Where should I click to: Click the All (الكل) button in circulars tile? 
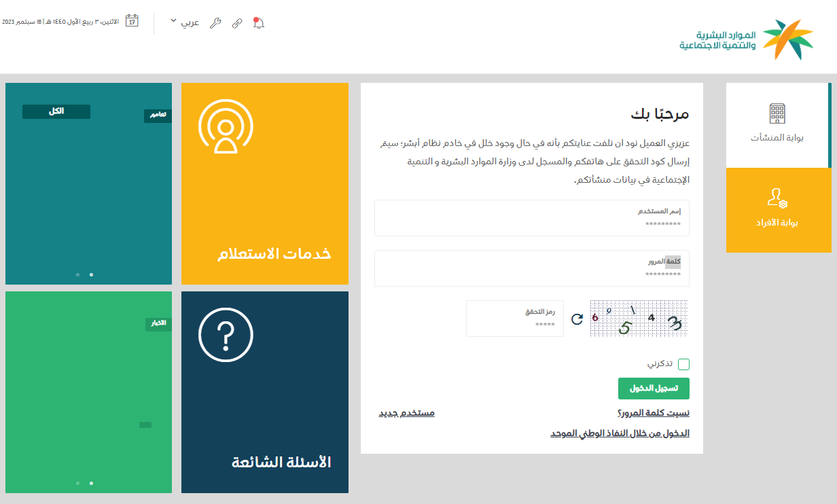click(x=56, y=111)
